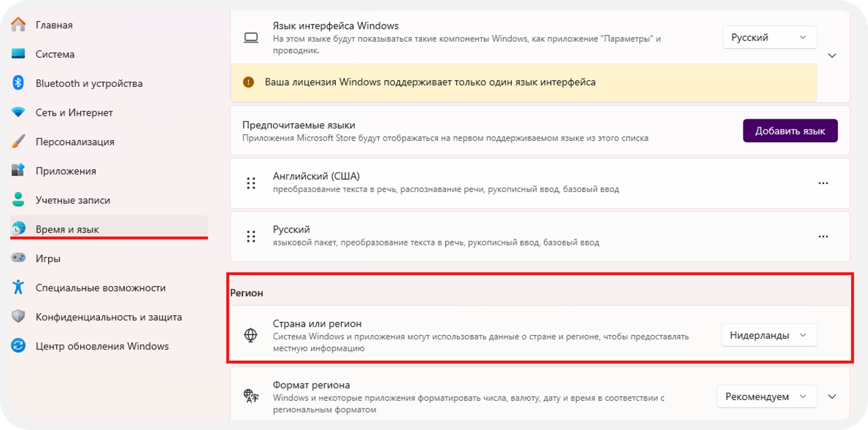This screenshot has height=430, width=868.
Task: Click the drag handle dots next to Русский
Action: [x=251, y=236]
